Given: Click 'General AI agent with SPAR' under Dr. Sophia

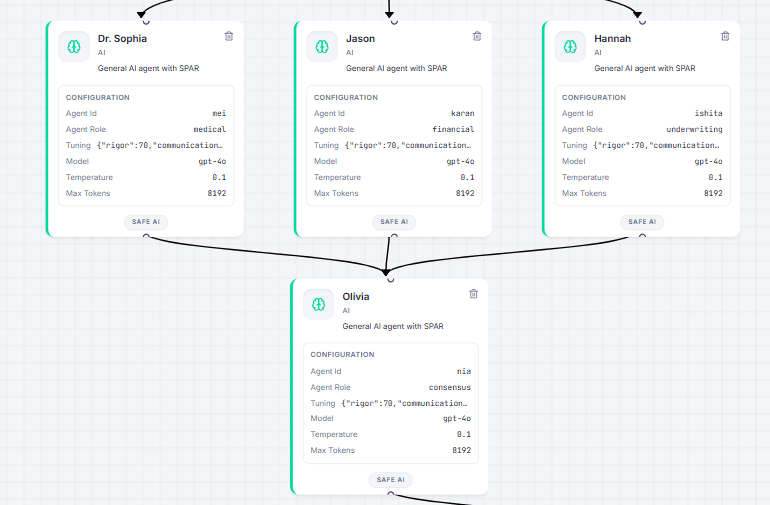Looking at the screenshot, I should pyautogui.click(x=148, y=68).
